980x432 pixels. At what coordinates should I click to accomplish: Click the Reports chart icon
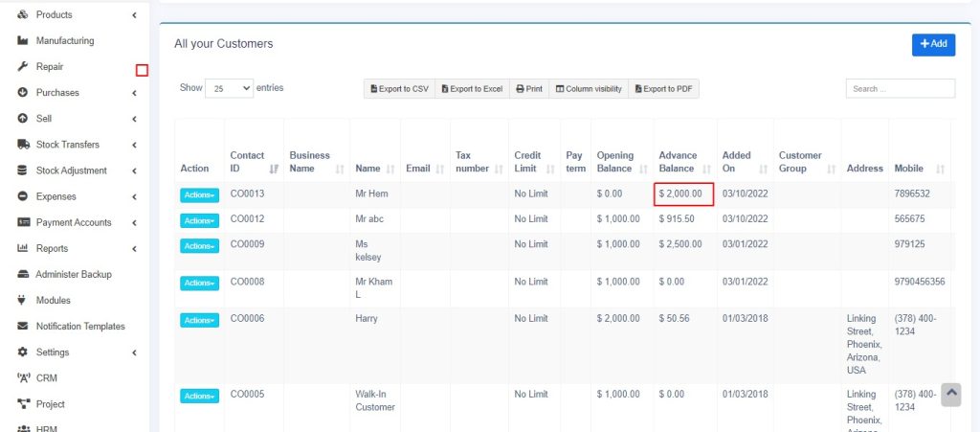click(23, 248)
